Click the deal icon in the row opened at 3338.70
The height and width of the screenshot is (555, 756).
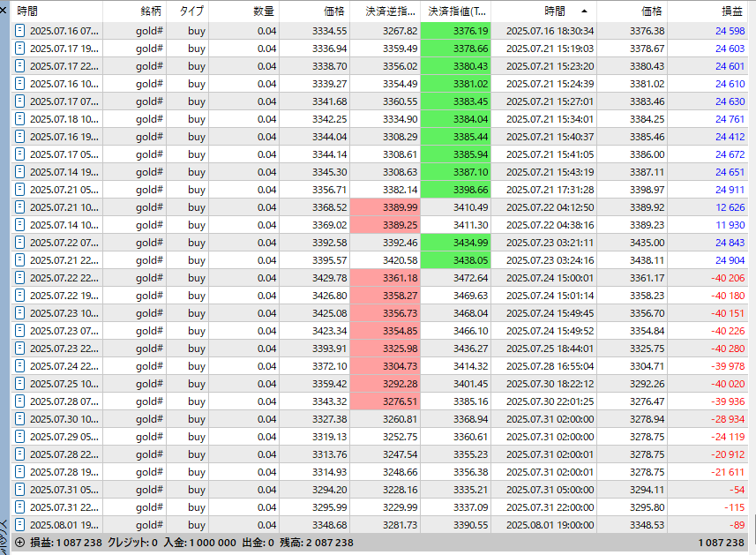click(19, 66)
